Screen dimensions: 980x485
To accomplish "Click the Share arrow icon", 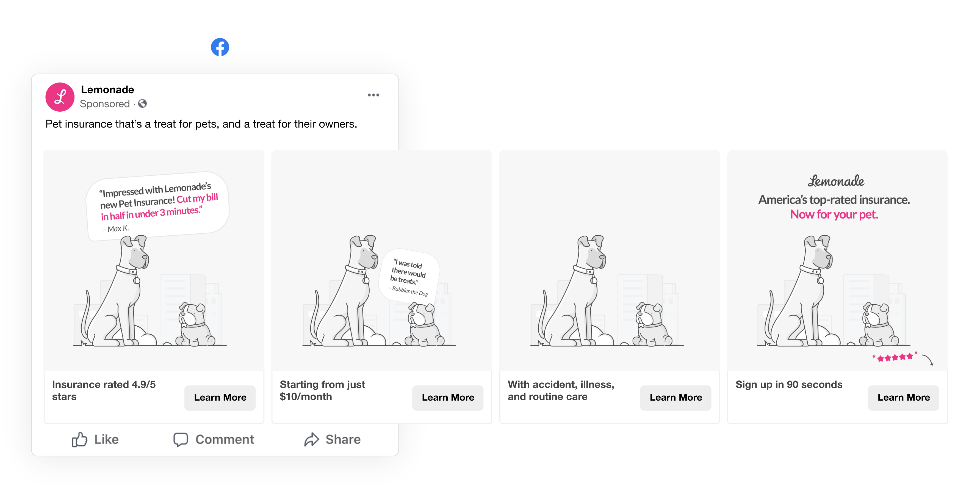I will tap(312, 439).
